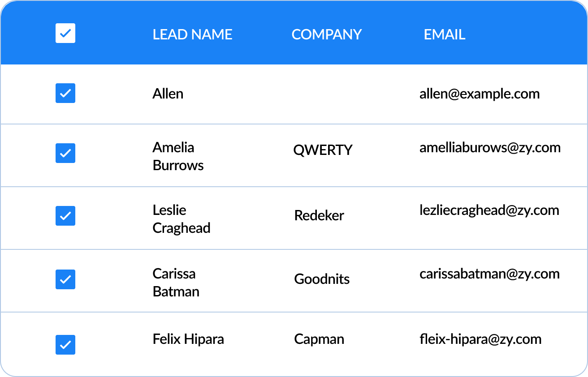
Task: Open Amelia Burrows lead record
Action: (x=178, y=156)
